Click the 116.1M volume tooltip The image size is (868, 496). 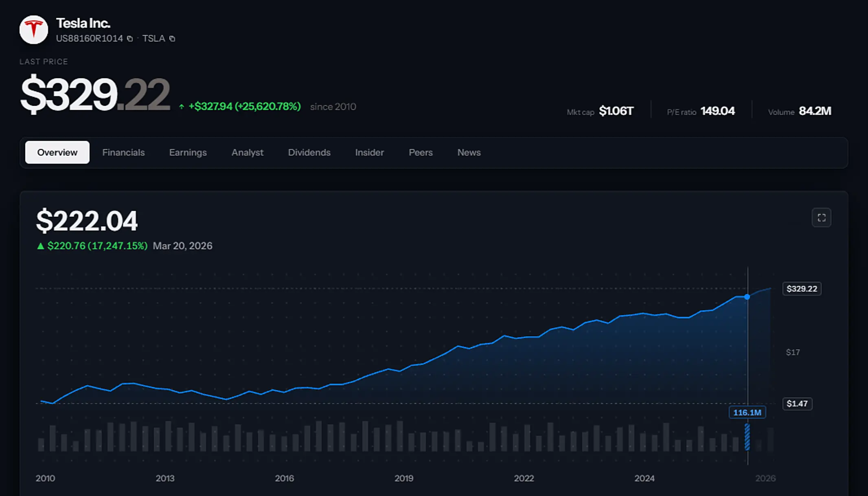click(x=747, y=413)
